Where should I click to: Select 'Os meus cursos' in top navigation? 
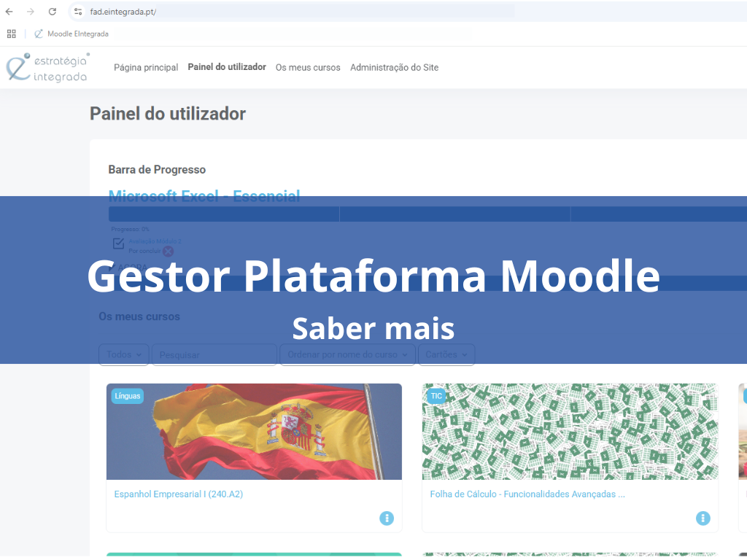[x=308, y=68]
